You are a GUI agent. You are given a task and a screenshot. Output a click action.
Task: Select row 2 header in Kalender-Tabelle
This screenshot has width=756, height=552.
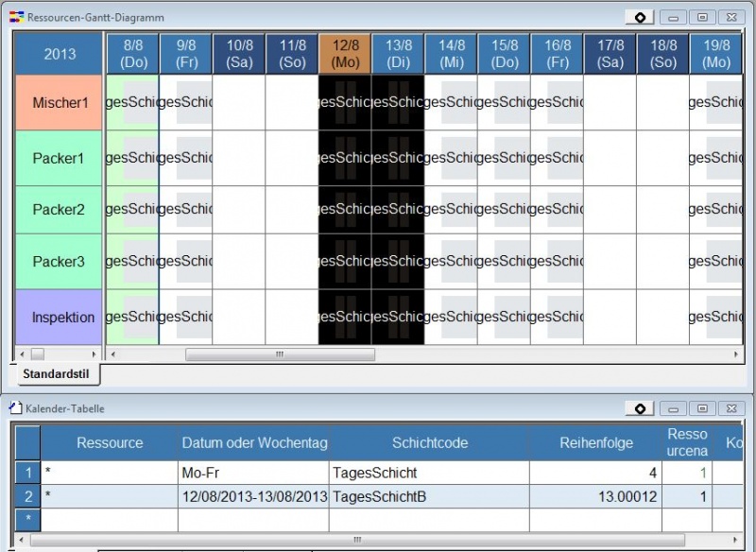click(27, 496)
